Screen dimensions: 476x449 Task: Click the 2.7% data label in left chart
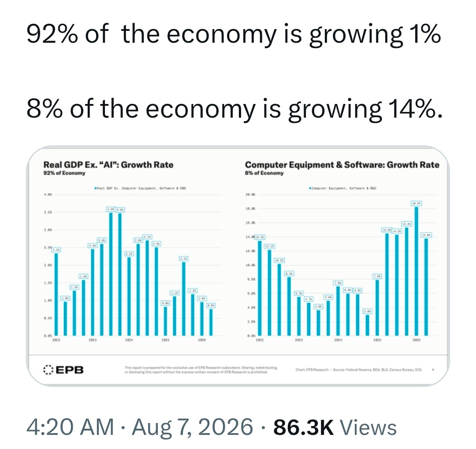147,237
